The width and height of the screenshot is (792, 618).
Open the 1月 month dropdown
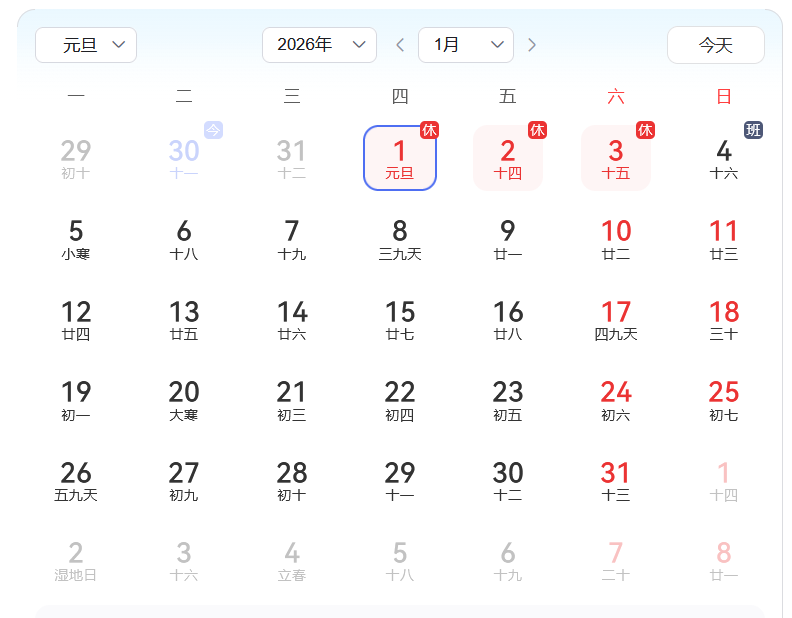(465, 45)
